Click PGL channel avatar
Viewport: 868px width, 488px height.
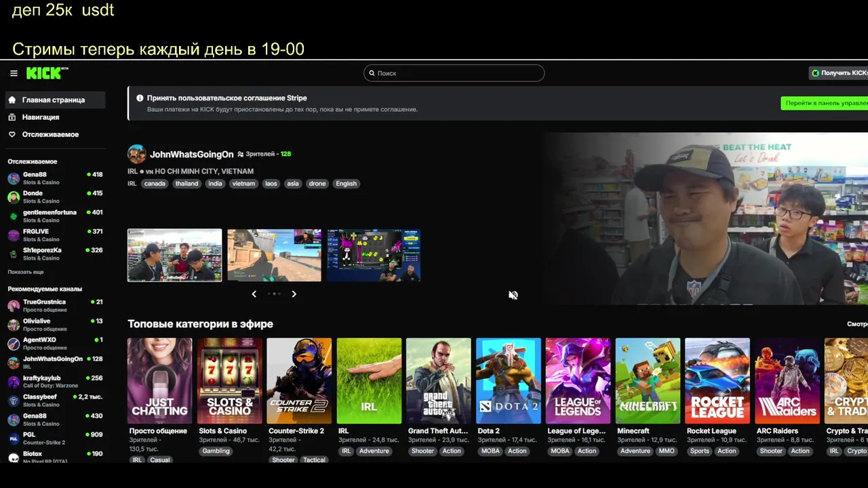click(14, 439)
